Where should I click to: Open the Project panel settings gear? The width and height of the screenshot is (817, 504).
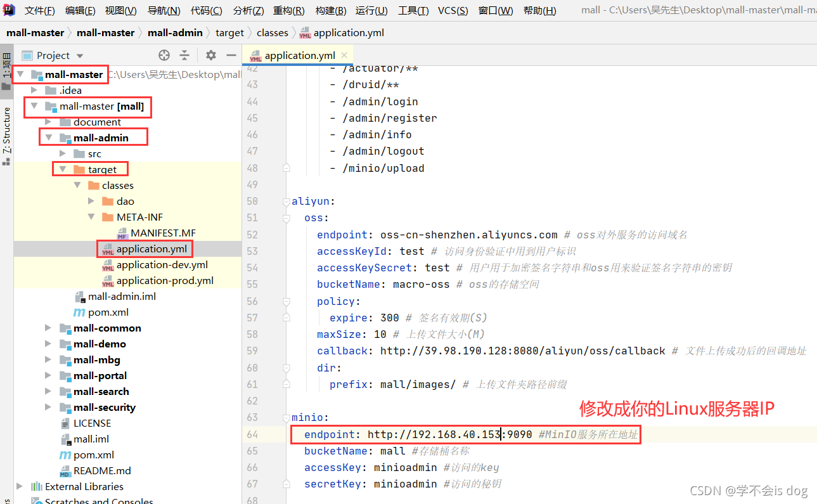210,55
